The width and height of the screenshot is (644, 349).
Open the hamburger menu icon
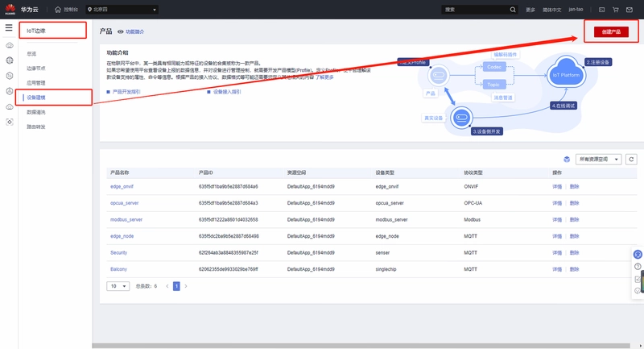(x=9, y=28)
